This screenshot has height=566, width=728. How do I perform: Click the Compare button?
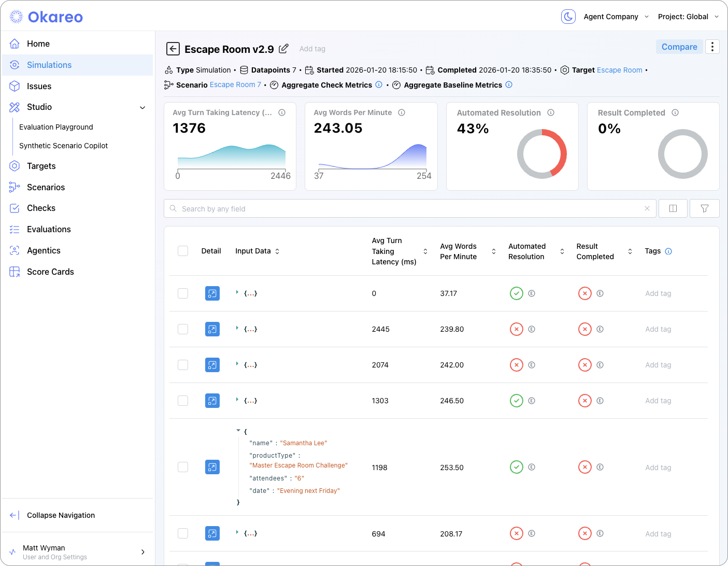pos(679,46)
